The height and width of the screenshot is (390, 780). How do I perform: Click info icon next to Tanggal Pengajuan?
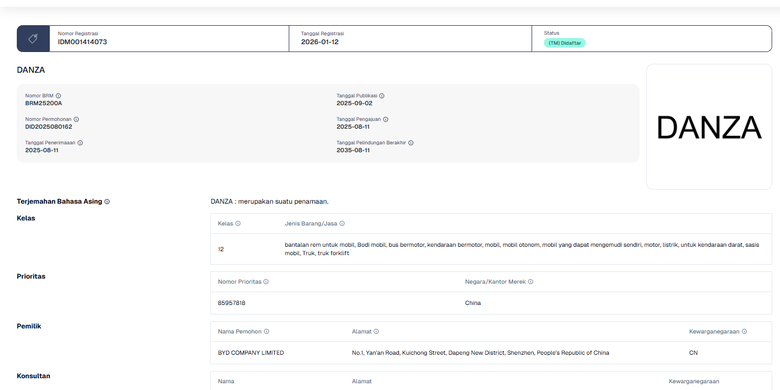point(386,119)
